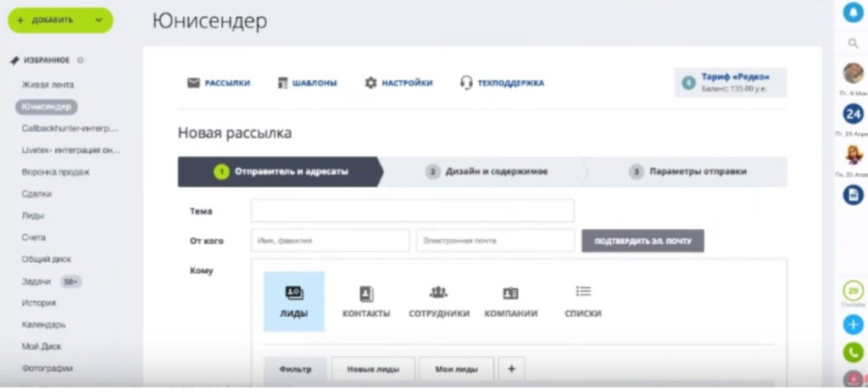Open the Шаблоны section

(x=314, y=83)
